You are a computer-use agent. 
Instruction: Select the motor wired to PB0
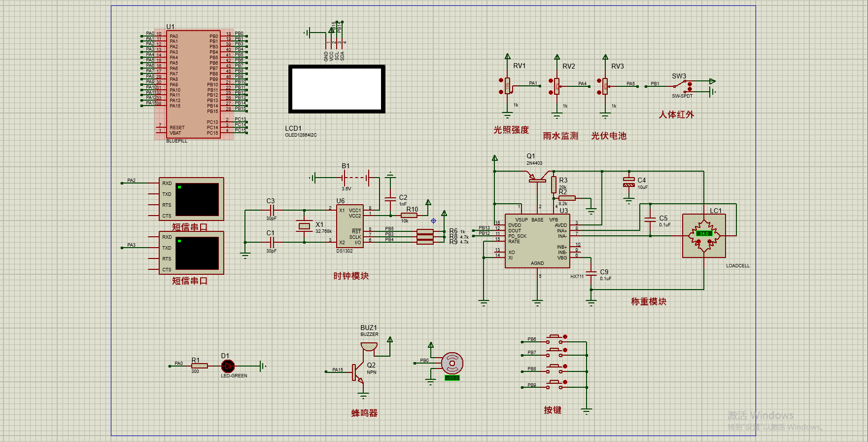click(x=452, y=364)
